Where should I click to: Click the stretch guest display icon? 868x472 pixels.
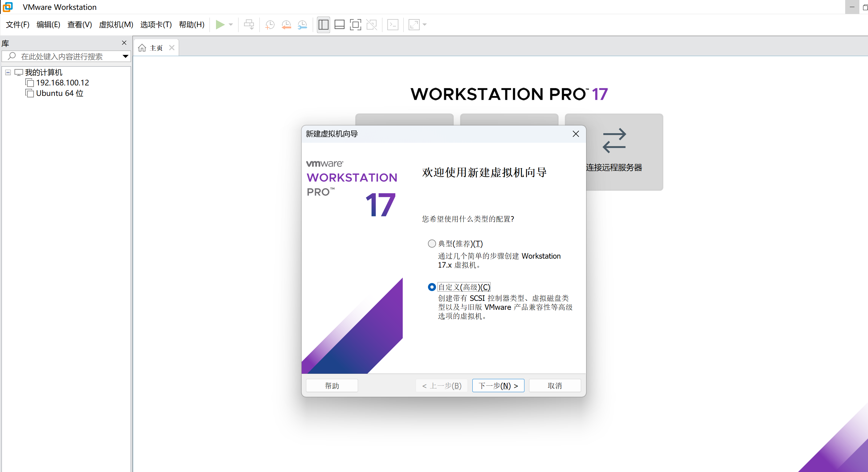tap(414, 25)
